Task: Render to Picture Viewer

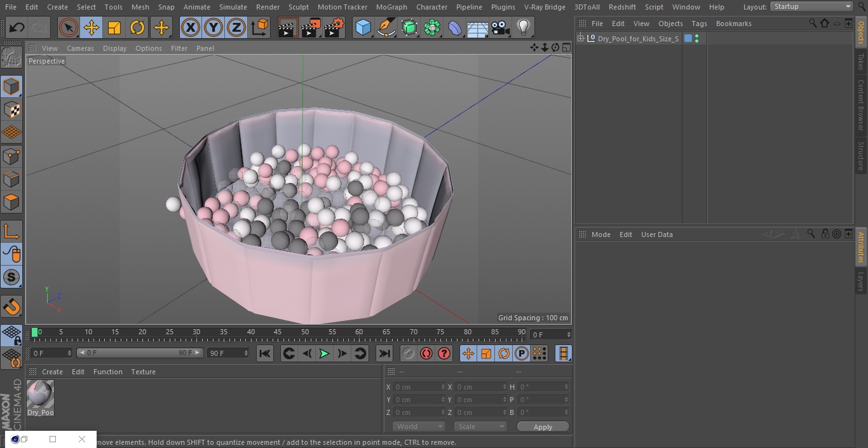Action: (x=311, y=28)
